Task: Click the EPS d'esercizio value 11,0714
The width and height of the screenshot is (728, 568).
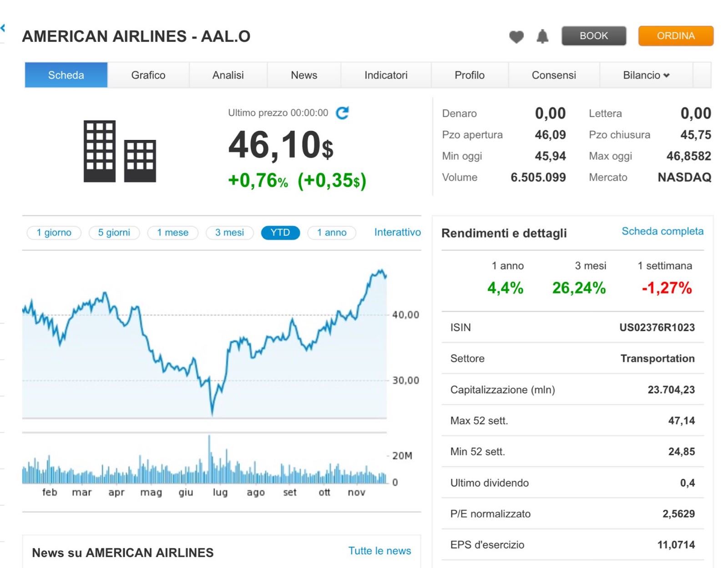Action: click(676, 545)
